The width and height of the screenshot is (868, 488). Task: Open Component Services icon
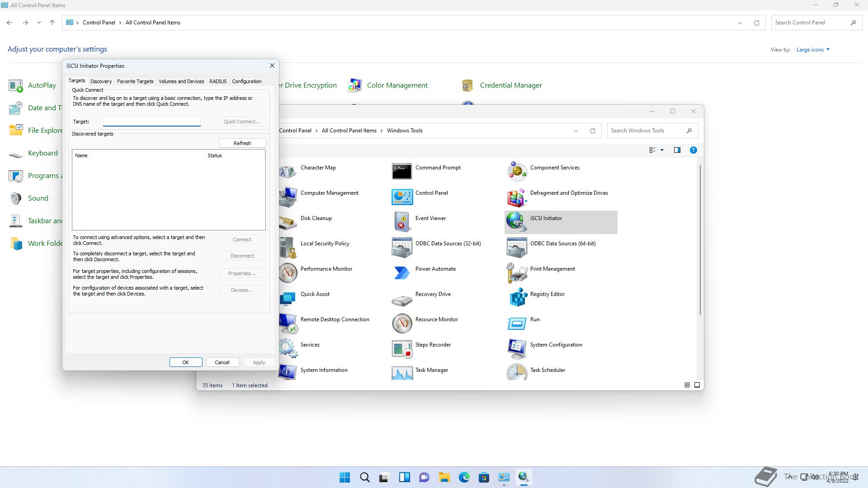(x=516, y=171)
